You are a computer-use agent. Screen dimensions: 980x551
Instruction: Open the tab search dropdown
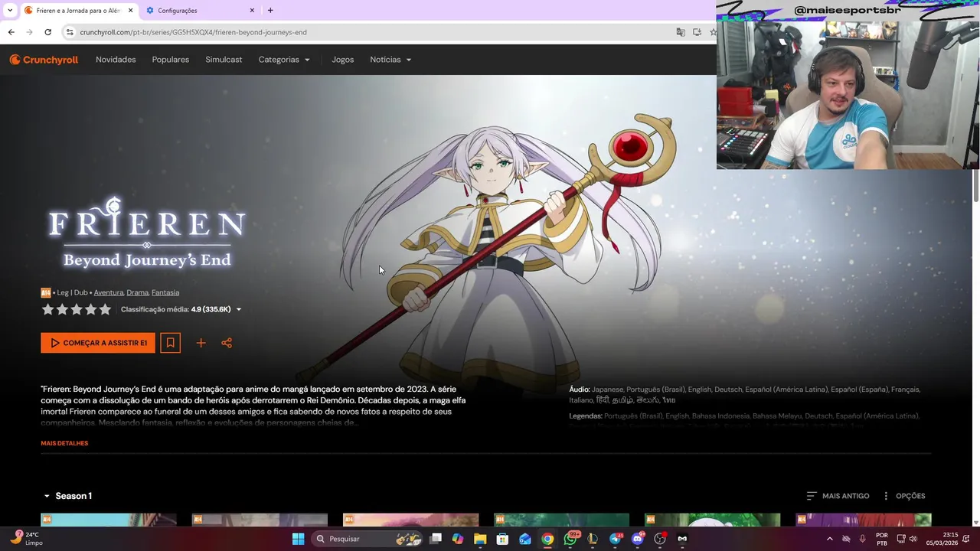[x=9, y=11]
